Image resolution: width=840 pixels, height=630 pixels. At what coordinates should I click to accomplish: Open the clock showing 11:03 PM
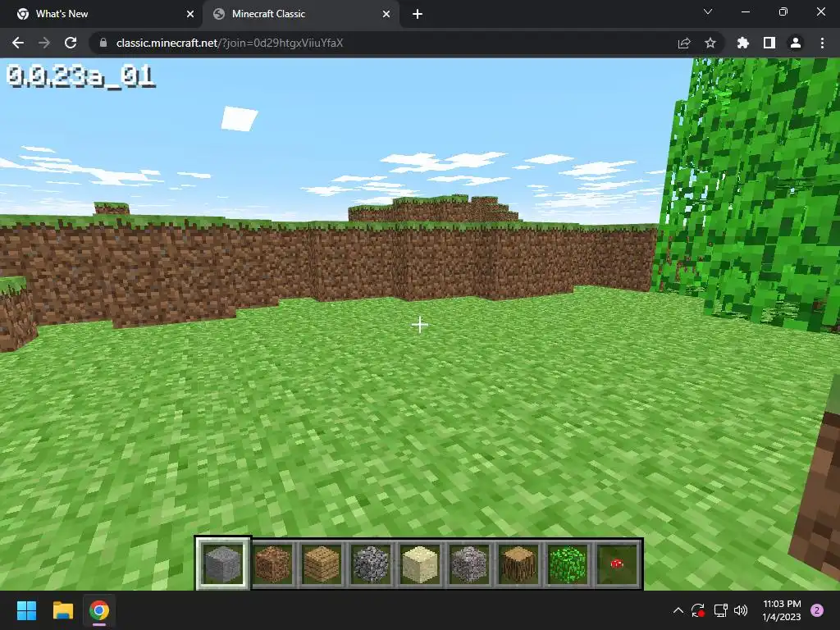click(x=782, y=610)
